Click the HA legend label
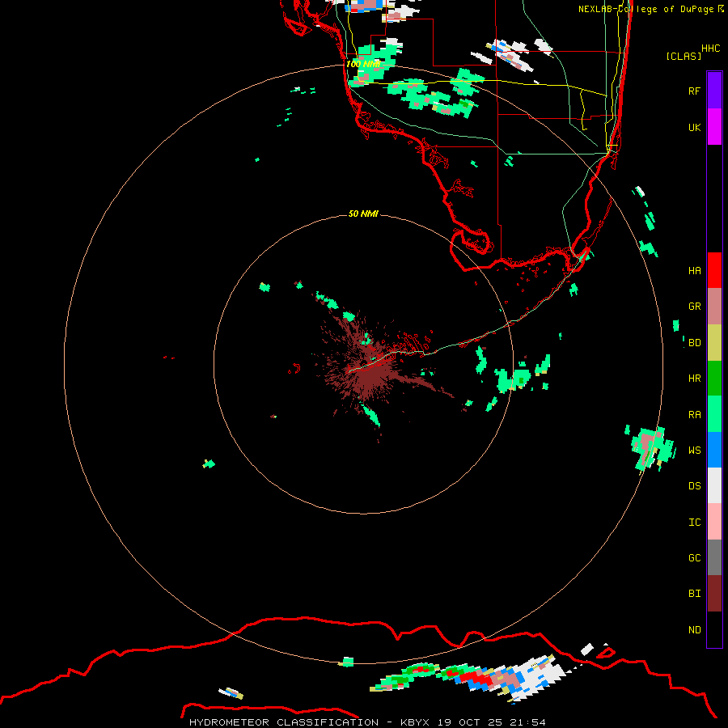This screenshot has width=728, height=728. (x=694, y=270)
